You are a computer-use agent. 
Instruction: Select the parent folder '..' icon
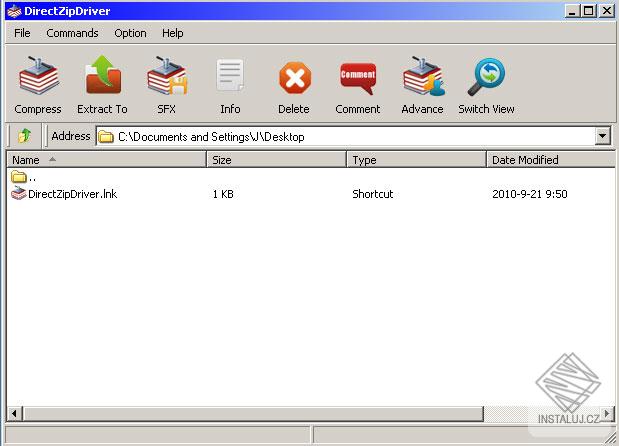click(19, 176)
